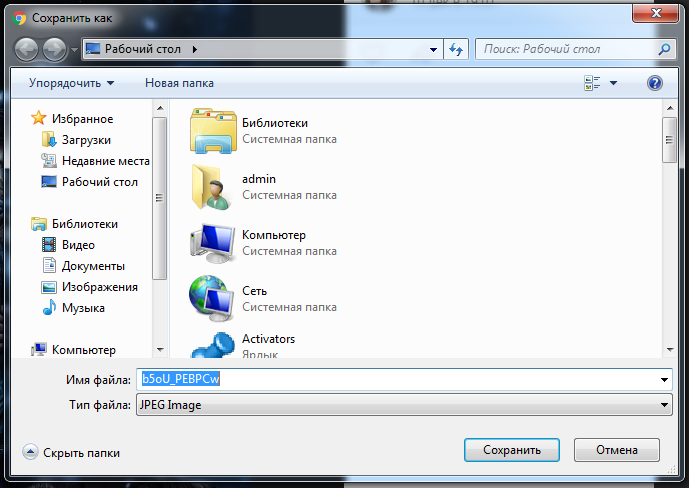Image resolution: width=689 pixels, height=488 pixels.
Task: Open the help question mark icon
Action: pos(655,83)
